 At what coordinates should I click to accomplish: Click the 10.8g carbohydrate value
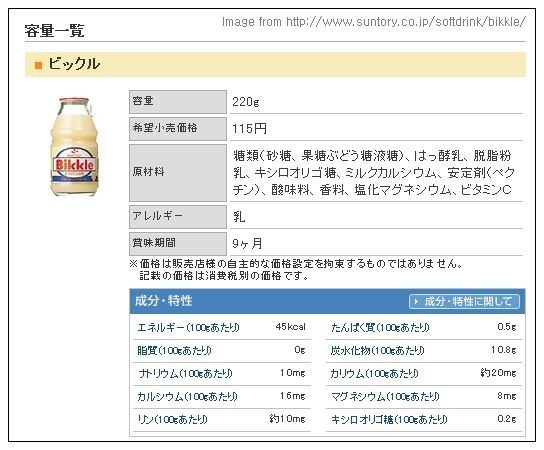point(504,350)
